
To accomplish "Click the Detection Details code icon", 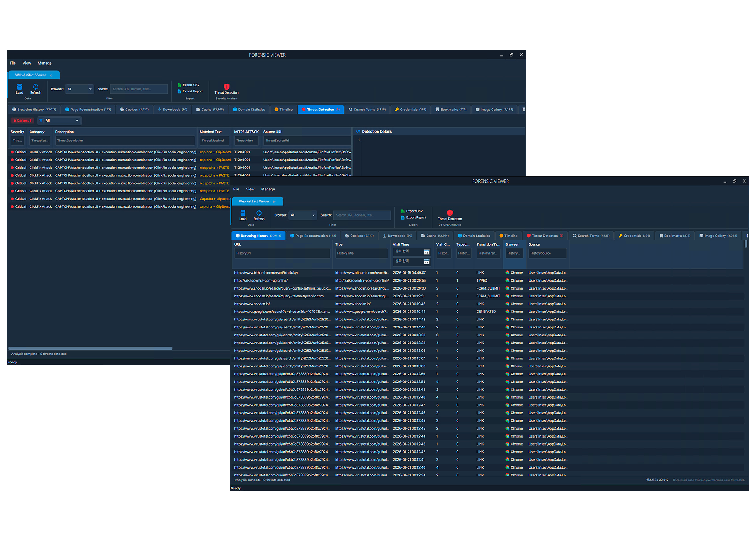I will pos(358,132).
